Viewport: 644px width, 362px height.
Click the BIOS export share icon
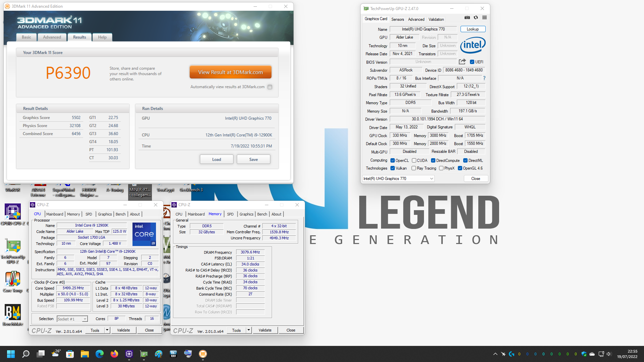(x=462, y=62)
